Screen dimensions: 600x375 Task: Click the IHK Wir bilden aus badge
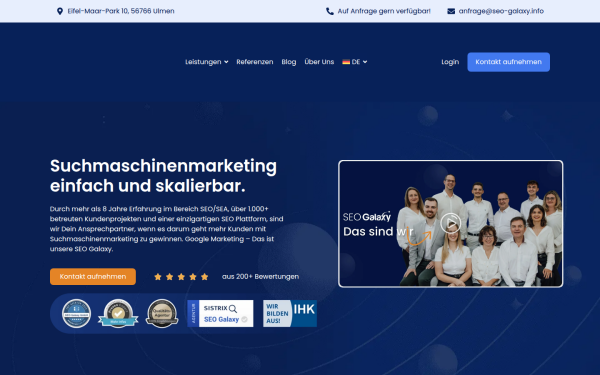coord(290,313)
